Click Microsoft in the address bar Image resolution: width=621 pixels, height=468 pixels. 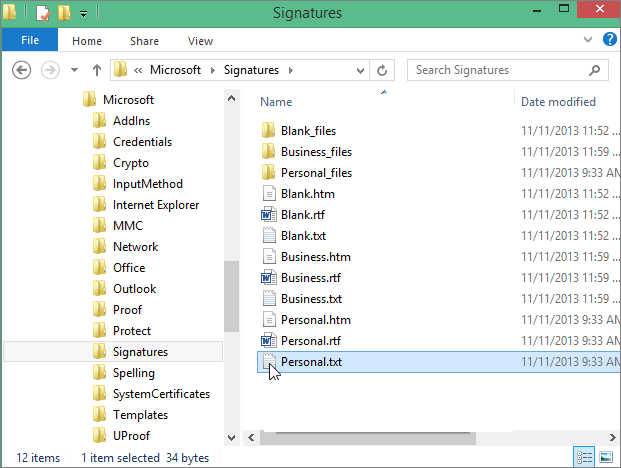click(175, 70)
